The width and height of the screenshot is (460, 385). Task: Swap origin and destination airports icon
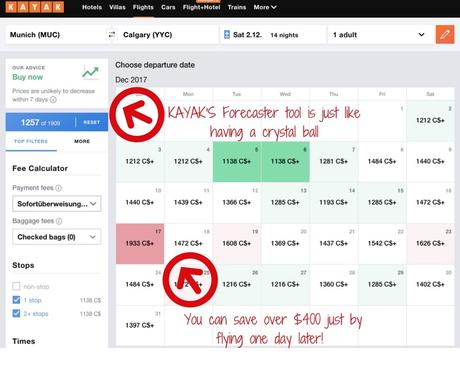click(x=112, y=35)
